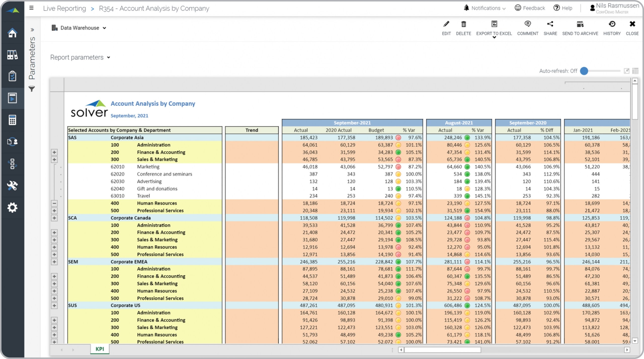The height and width of the screenshot is (359, 644).
Task: Click Send to Archive icon
Action: (580, 24)
